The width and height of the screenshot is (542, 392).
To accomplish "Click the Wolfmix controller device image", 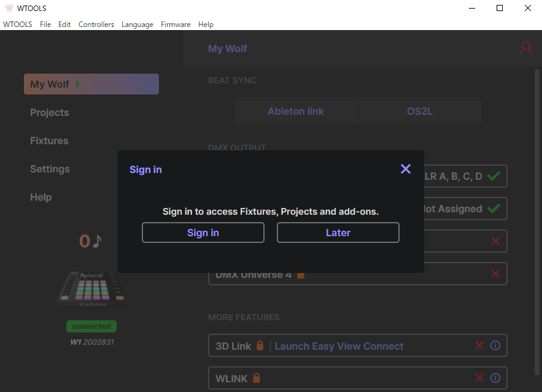I will (91, 286).
